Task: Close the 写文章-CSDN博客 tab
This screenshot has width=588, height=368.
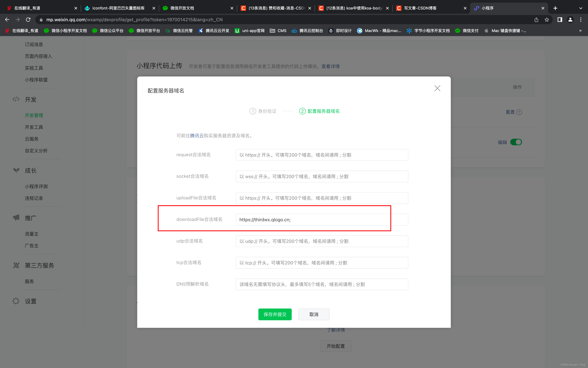Action: [465, 8]
